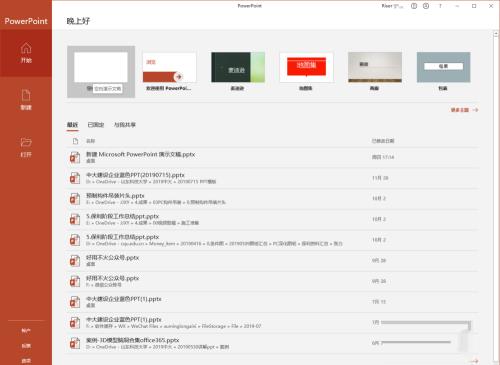The height and width of the screenshot is (365, 500).
Task: Switch to the 与我共享 shared tab
Action: (125, 125)
